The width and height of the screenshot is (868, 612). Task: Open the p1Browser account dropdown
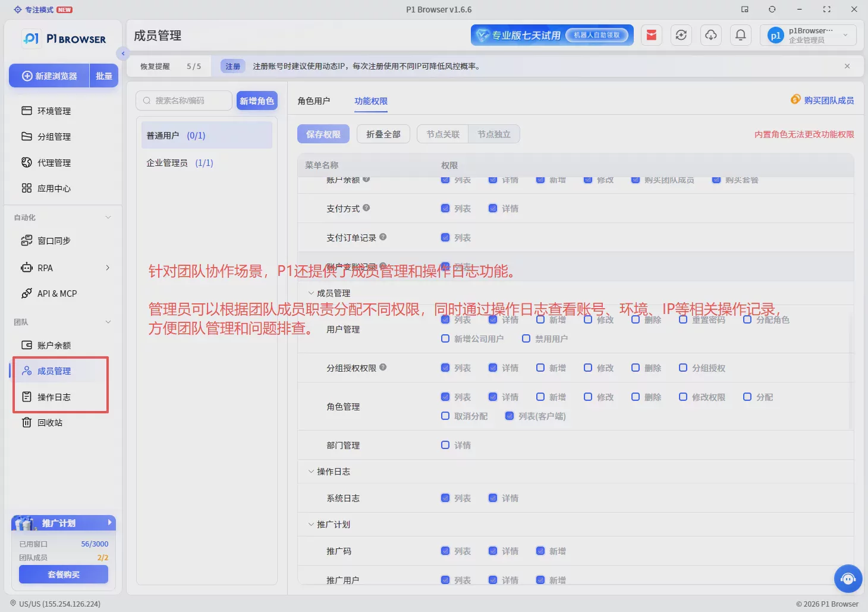click(809, 35)
